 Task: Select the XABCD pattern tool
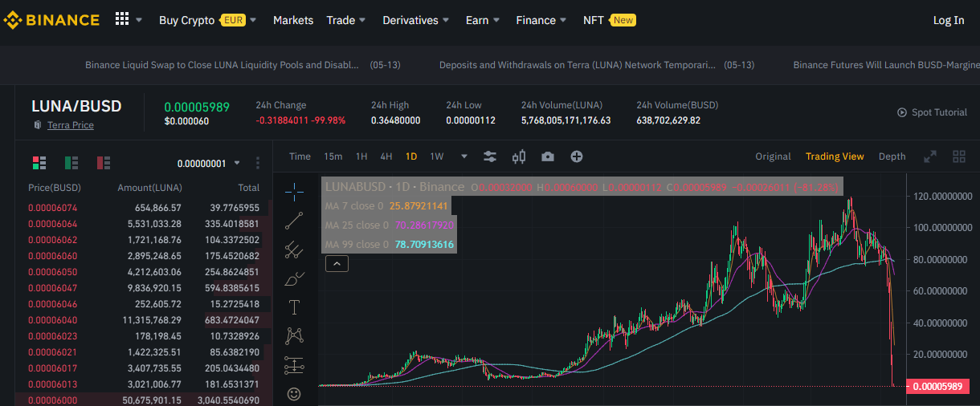[x=294, y=336]
